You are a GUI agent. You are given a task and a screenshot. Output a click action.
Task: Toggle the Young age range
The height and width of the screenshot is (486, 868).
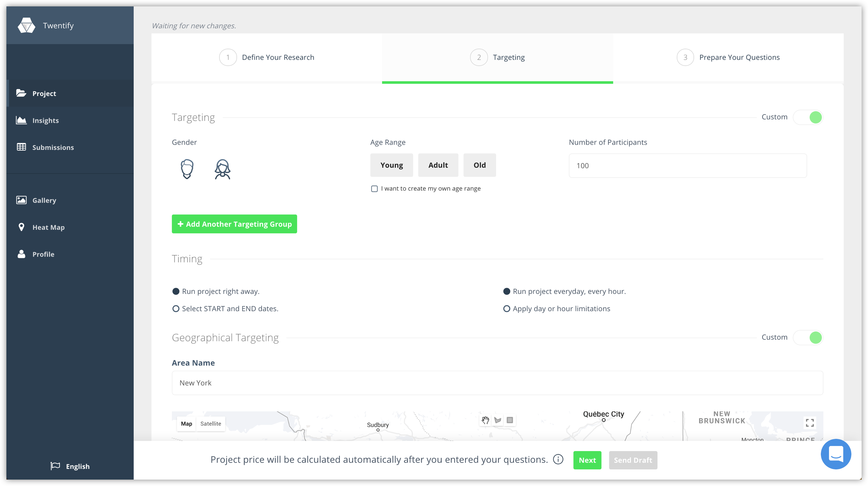coord(391,165)
